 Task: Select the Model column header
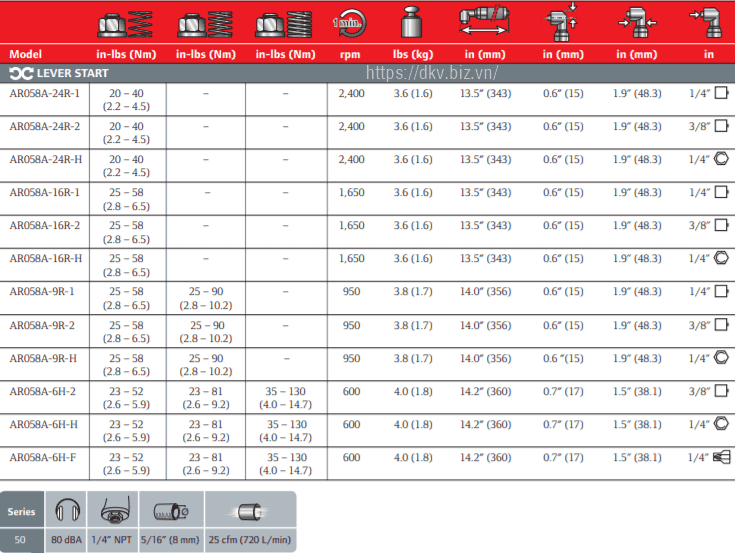click(25, 54)
